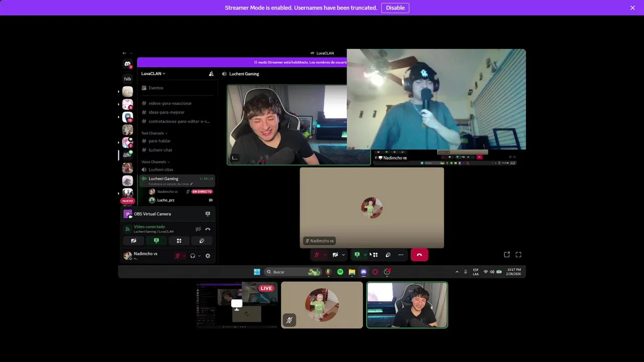This screenshot has width=644, height=362.
Task: Open activities button in voice panel
Action: pyautogui.click(x=179, y=241)
